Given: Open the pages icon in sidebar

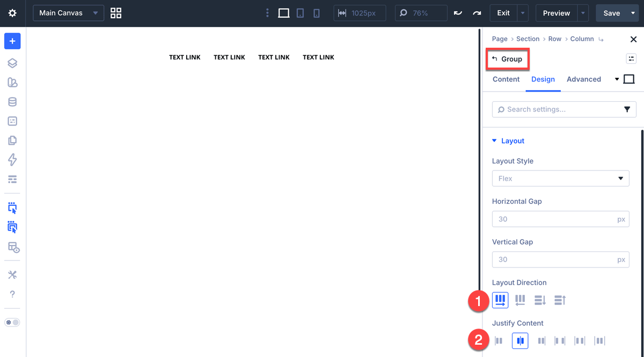Looking at the screenshot, I should tap(12, 140).
